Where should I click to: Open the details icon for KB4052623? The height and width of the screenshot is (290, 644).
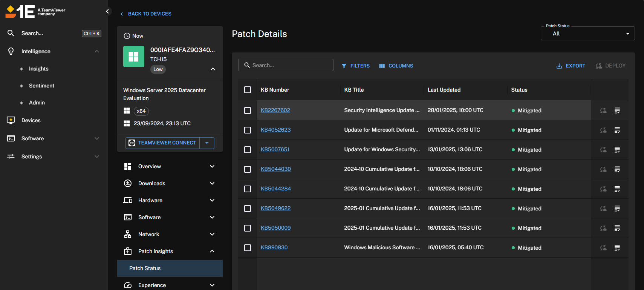617,130
